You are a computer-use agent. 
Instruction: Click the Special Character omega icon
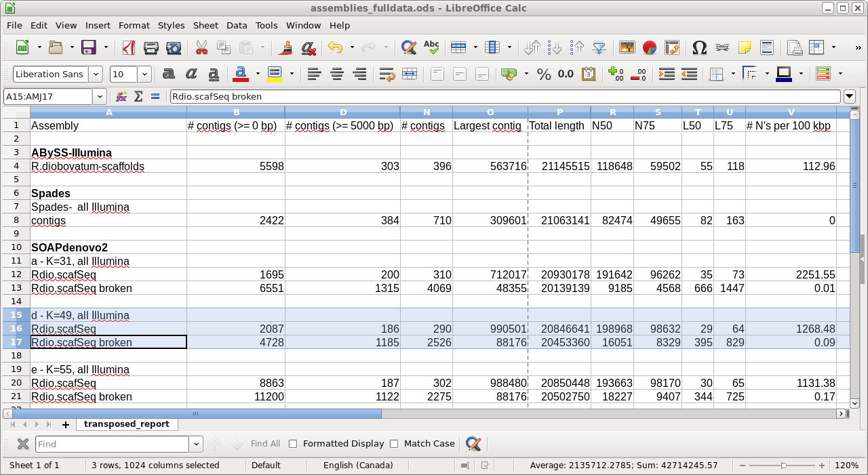[699, 47]
